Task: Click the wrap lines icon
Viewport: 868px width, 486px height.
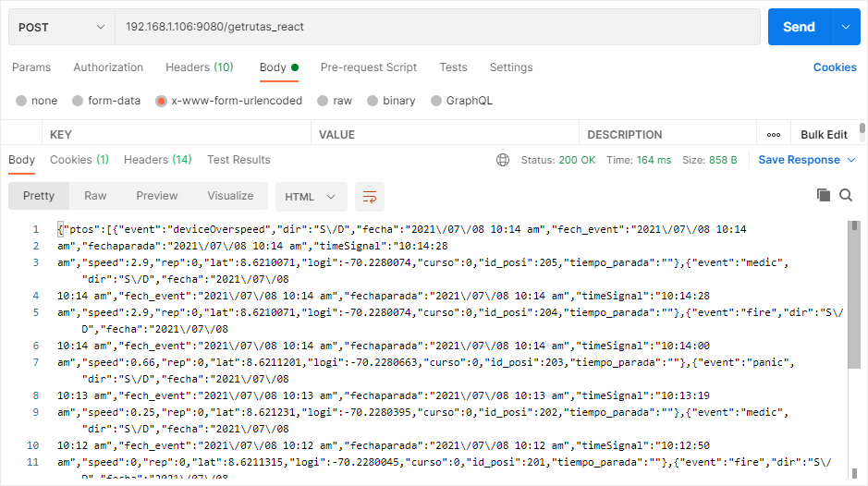Action: [x=370, y=196]
